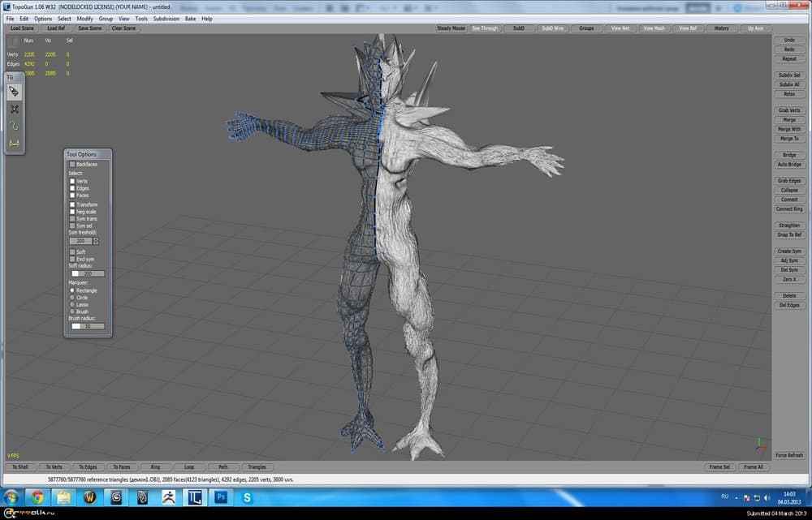Click the Load Scene button
Image resolution: width=812 pixels, height=520 pixels.
coord(22,28)
